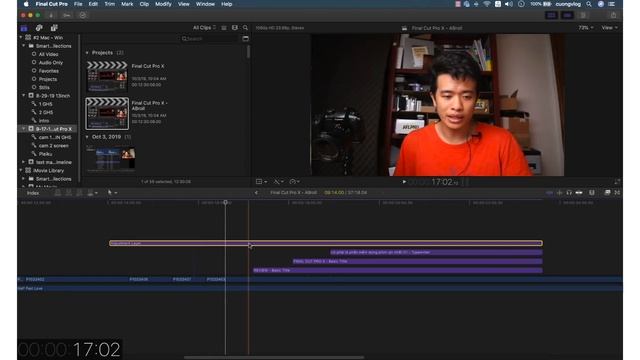Open the Keyword Editor key icon

click(67, 15)
